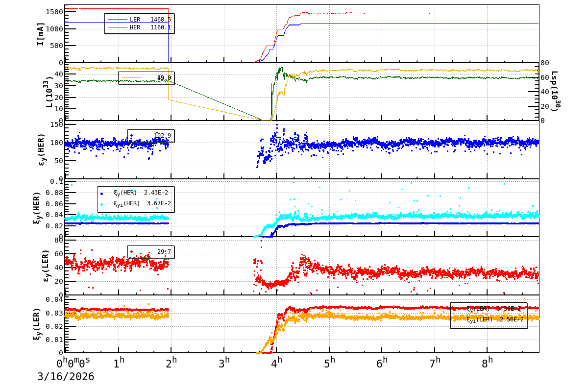Image resolution: width=588 pixels, height=391 pixels.
Task: Click the cyan dot beside ξyi(HER) 3.67E-2
Action: 102,204
